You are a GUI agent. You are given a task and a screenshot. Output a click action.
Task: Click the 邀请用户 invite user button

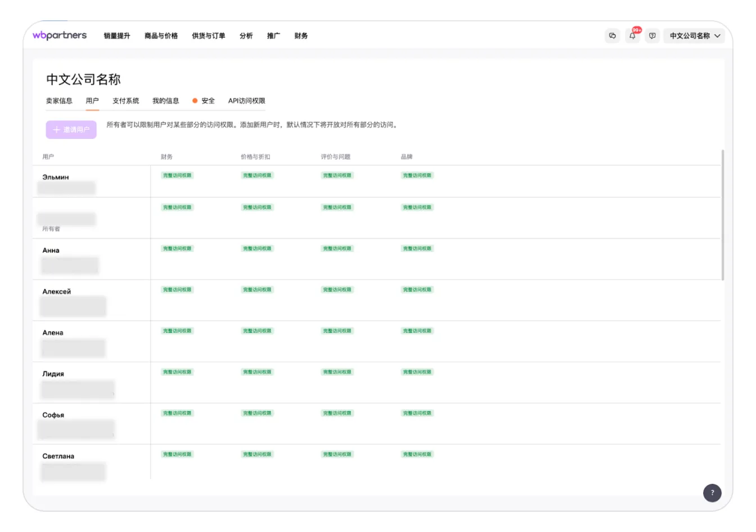point(71,129)
